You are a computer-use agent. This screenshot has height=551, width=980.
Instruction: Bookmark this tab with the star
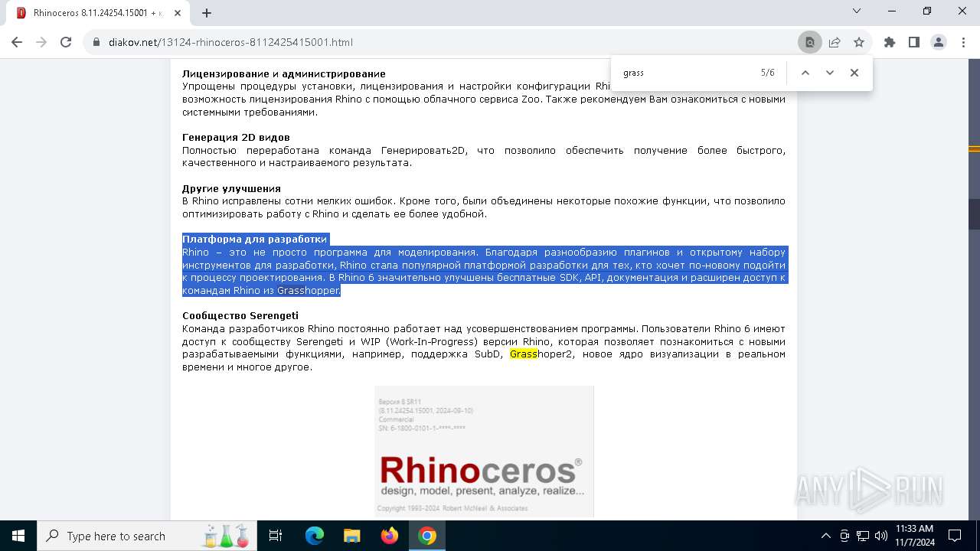(859, 42)
